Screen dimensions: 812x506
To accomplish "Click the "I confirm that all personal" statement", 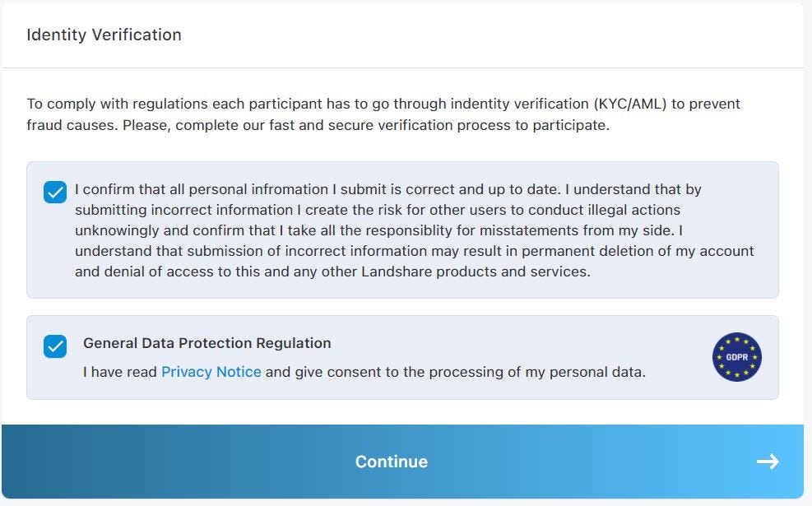I will pos(160,189).
